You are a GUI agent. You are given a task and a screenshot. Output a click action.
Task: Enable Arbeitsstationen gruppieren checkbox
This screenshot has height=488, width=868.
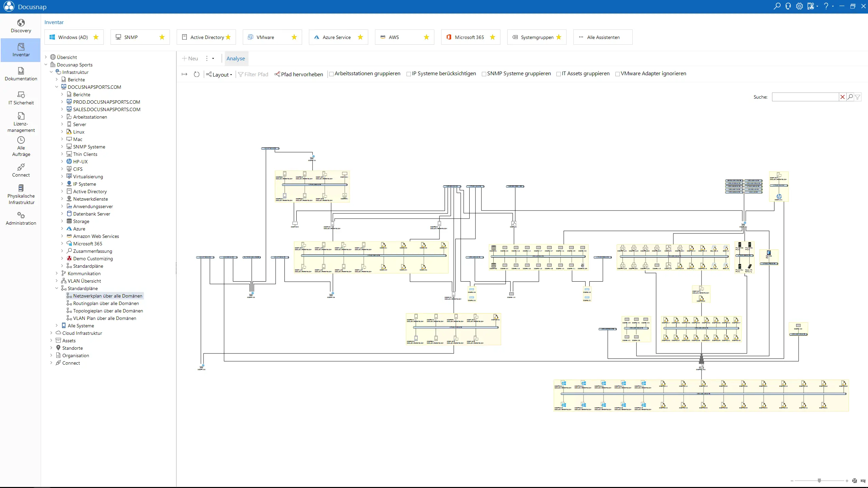tap(332, 74)
